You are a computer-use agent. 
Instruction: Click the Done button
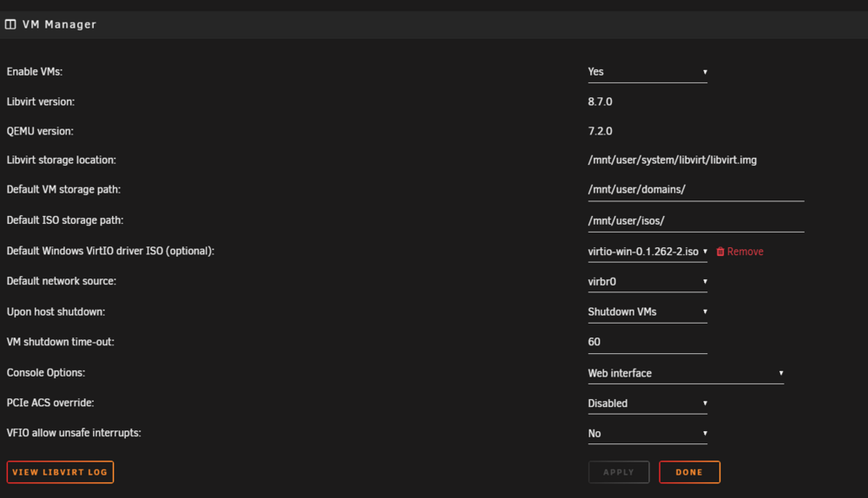689,472
